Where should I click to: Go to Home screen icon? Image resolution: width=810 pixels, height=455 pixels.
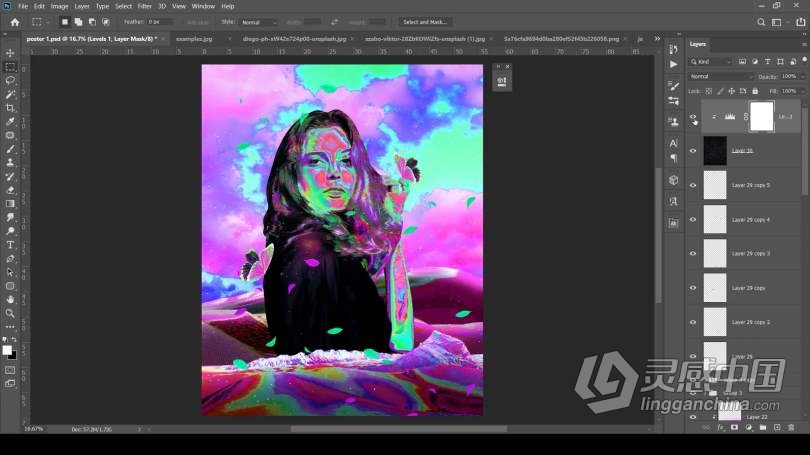(15, 22)
